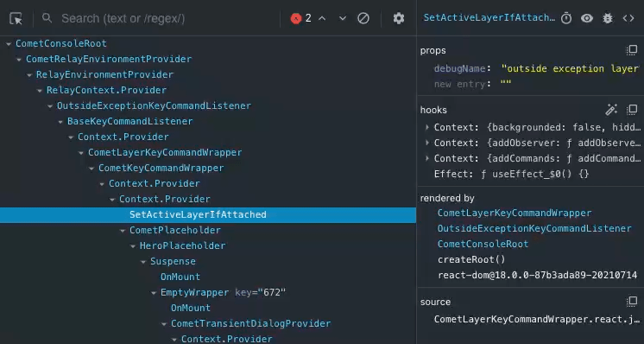Select RelayContext.Provider in the tree
The image size is (644, 344).
pyautogui.click(x=106, y=90)
